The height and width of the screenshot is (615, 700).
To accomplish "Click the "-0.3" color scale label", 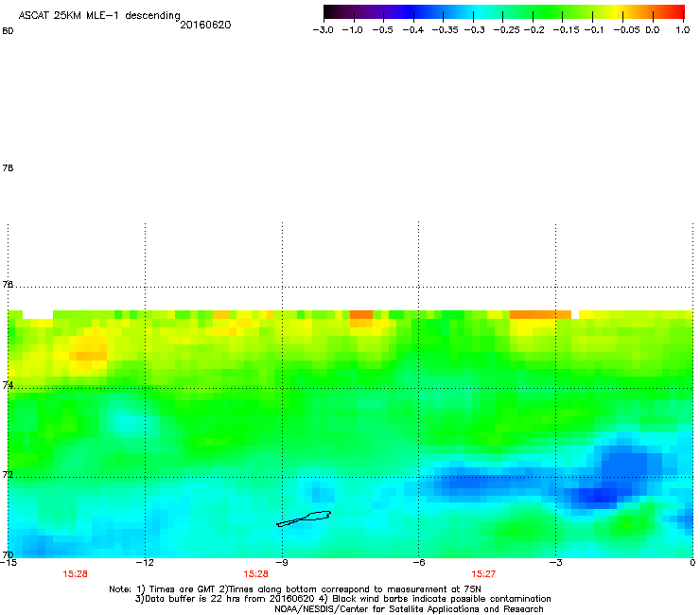I will pos(474,30).
